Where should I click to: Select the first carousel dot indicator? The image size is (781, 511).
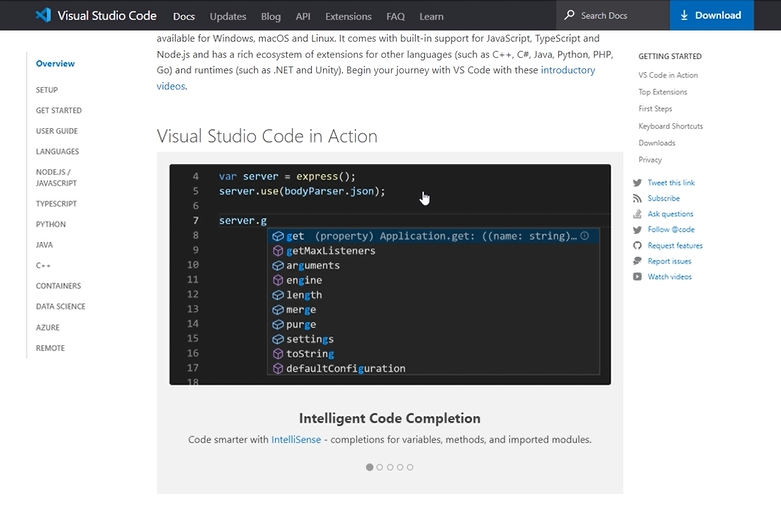point(370,467)
